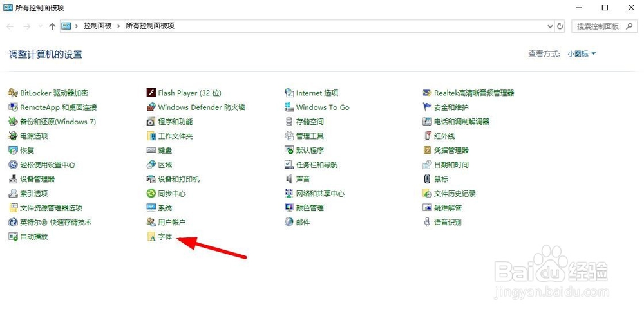The image size is (644, 314).
Task: Open the 自动播放 icon
Action: [13, 237]
